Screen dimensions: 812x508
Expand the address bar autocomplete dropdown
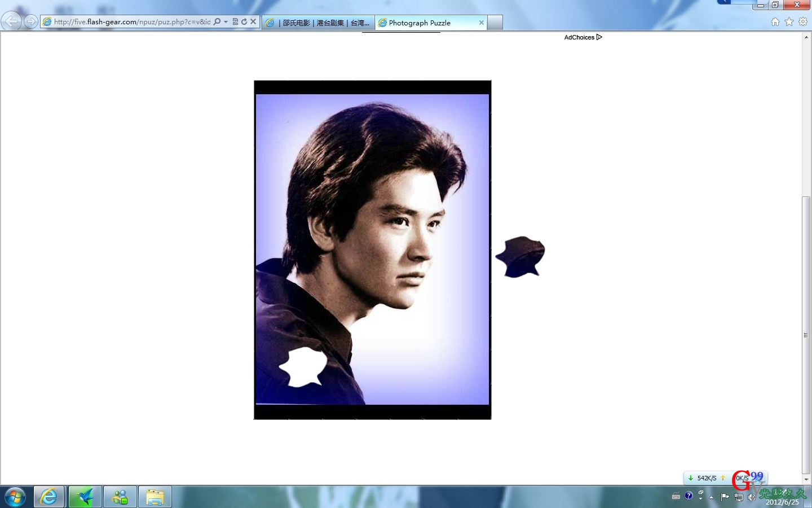(x=226, y=21)
